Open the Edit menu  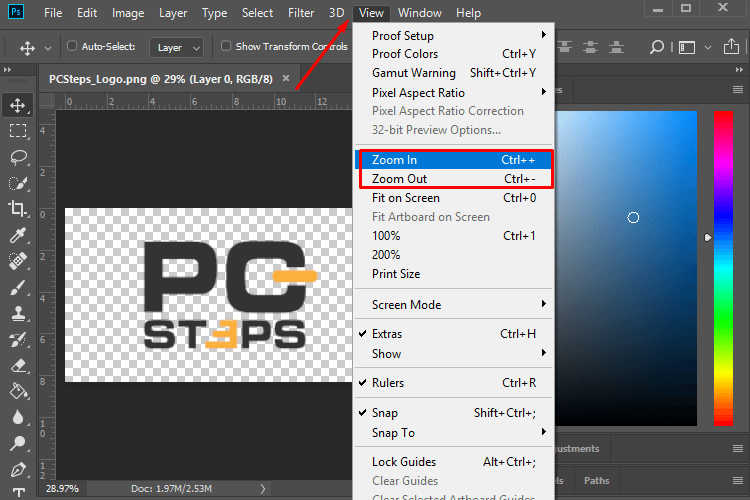(x=87, y=13)
